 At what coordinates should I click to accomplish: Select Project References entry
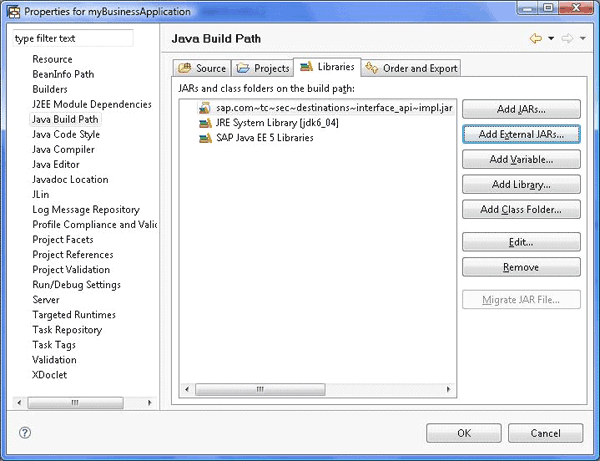coord(73,254)
